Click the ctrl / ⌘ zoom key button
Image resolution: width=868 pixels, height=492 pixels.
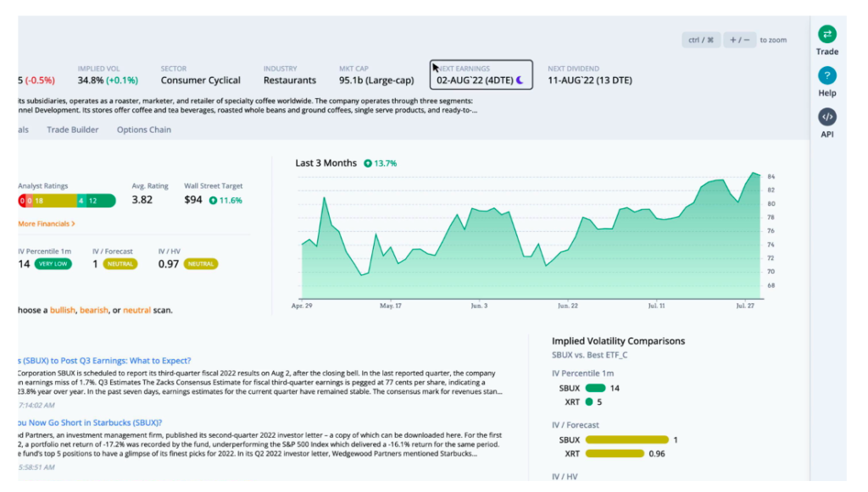pos(701,40)
